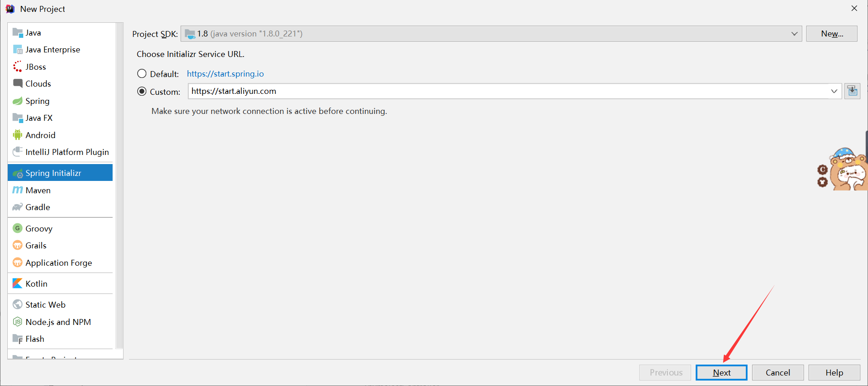Viewport: 868px width, 386px height.
Task: Choose Gradle from the project list
Action: (60, 207)
